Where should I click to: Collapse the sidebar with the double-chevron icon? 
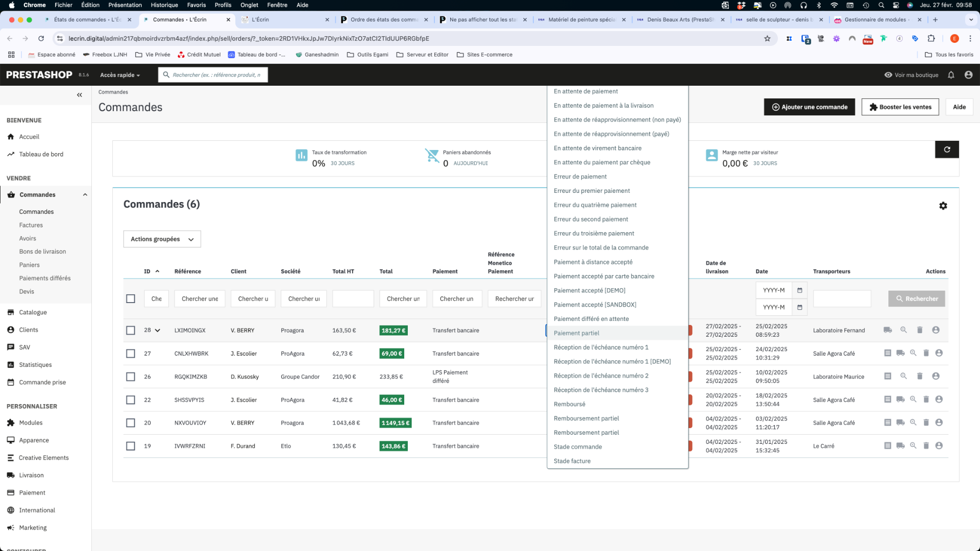point(80,95)
